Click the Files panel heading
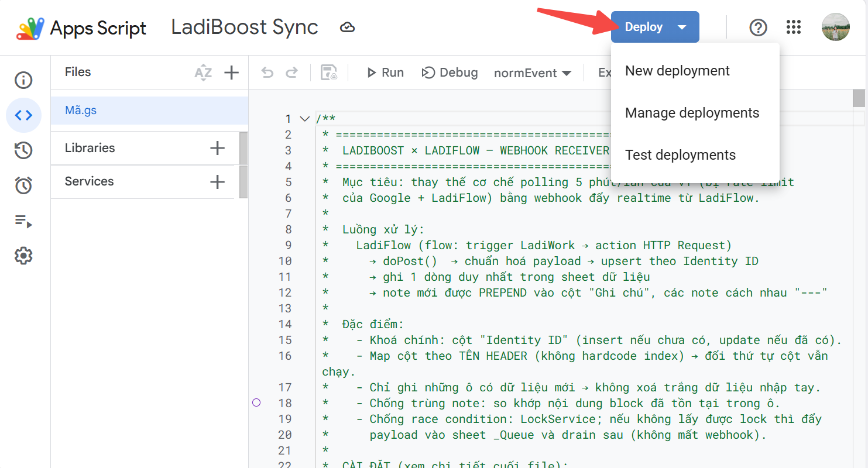 pyautogui.click(x=78, y=72)
